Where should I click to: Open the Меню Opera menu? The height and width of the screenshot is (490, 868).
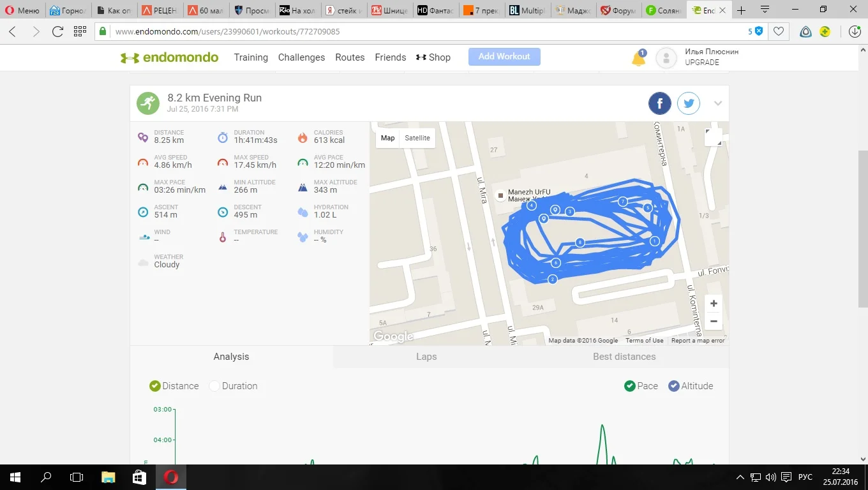(22, 10)
